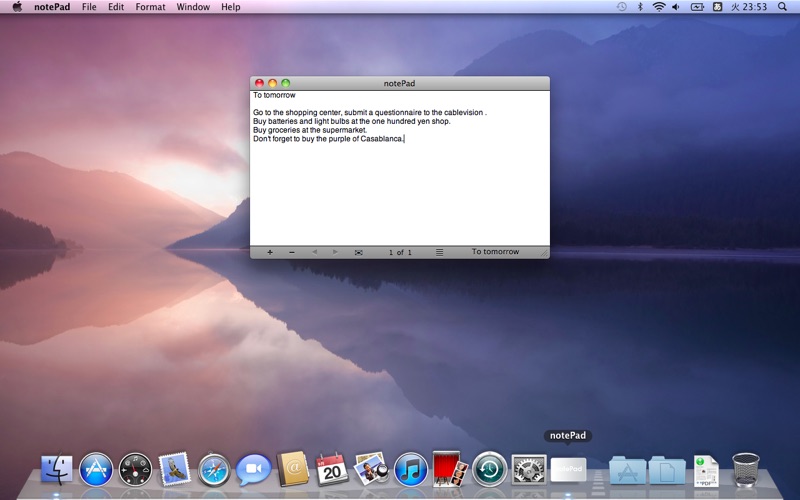Click the Time Machine menu bar icon
Viewport: 800px width, 500px height.
click(621, 7)
